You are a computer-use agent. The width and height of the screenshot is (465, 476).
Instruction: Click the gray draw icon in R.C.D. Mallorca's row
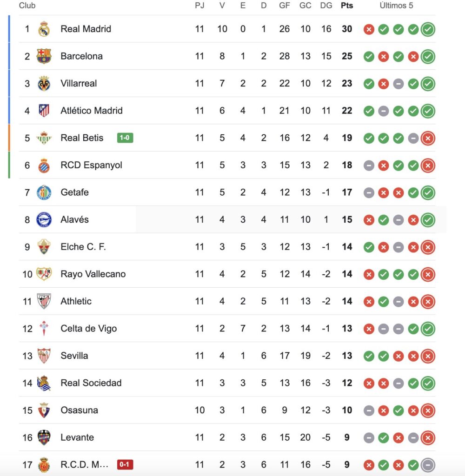pos(428,465)
